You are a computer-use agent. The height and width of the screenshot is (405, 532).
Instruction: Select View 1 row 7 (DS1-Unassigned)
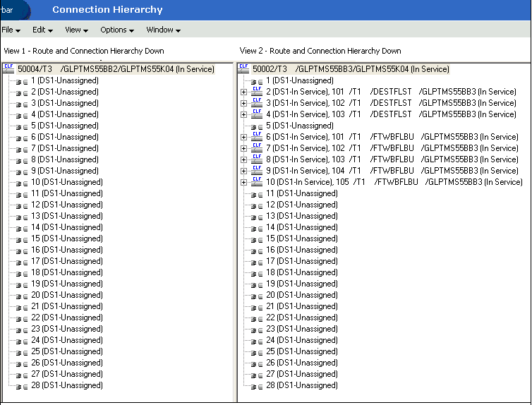(x=65, y=148)
